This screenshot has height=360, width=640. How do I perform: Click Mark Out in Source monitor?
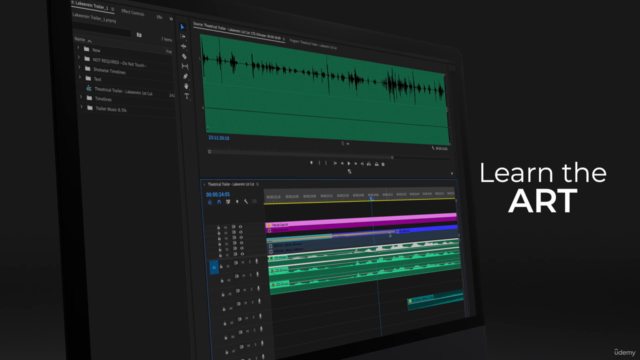(x=326, y=163)
